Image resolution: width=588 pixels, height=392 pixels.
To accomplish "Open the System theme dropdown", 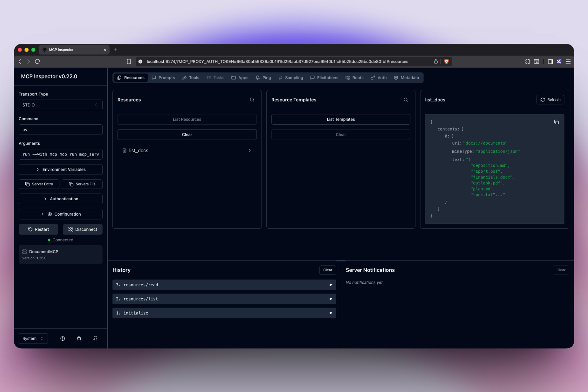I will coord(33,338).
